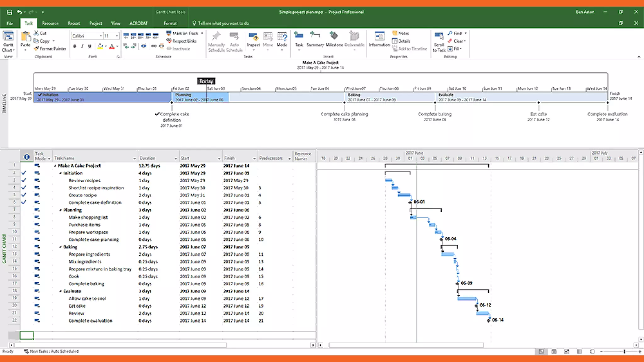Toggle bold formatting
644x362 pixels.
(x=75, y=46)
